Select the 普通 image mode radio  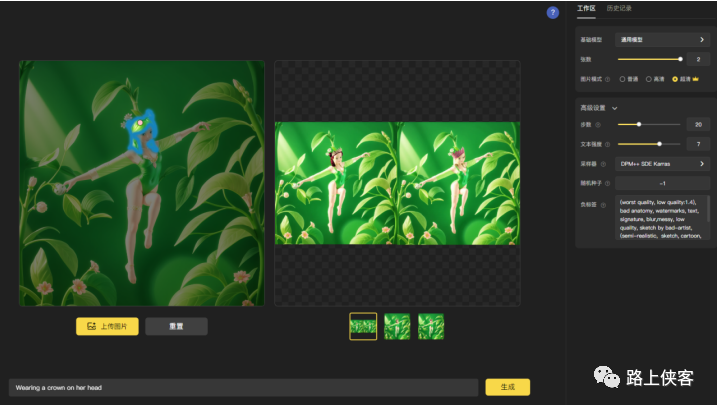(622, 79)
